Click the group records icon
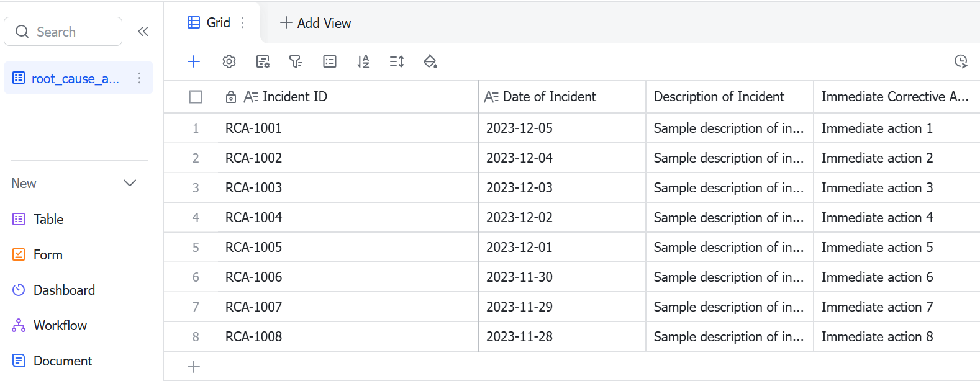This screenshot has width=980, height=381. (330, 61)
